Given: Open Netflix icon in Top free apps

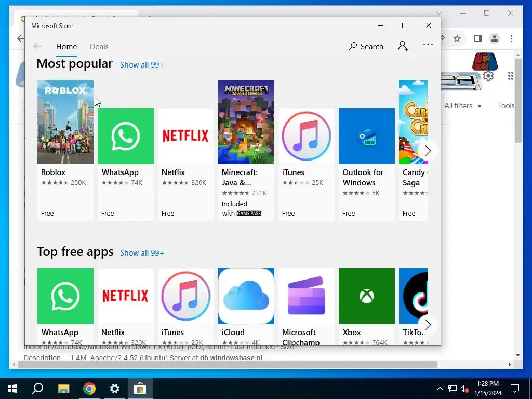Looking at the screenshot, I should [x=126, y=296].
